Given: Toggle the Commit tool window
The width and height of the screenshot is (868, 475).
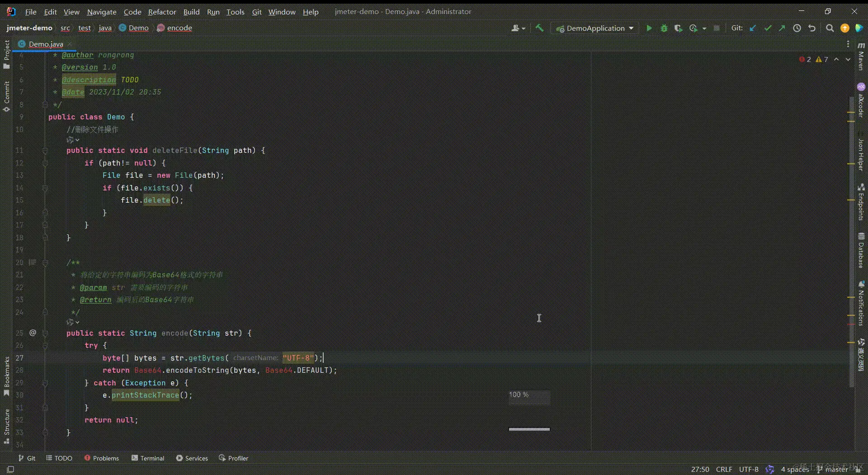Looking at the screenshot, I should point(6,96).
